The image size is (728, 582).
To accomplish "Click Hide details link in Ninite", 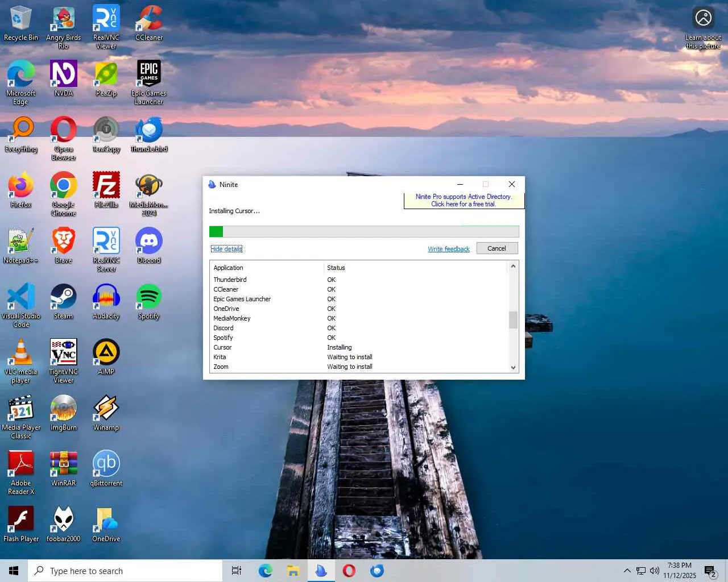I will [x=226, y=249].
